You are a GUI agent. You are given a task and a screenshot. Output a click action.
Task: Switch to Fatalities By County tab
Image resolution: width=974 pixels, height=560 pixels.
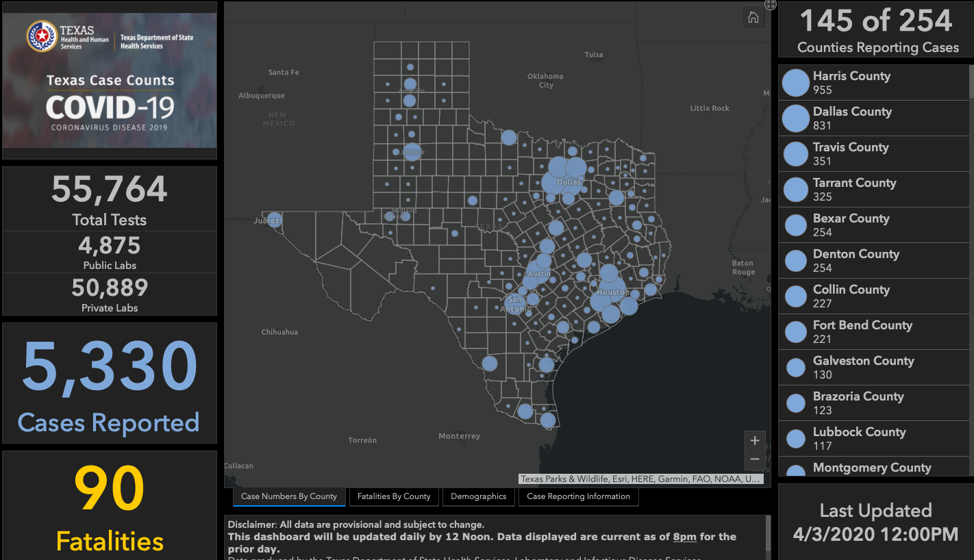pyautogui.click(x=394, y=496)
